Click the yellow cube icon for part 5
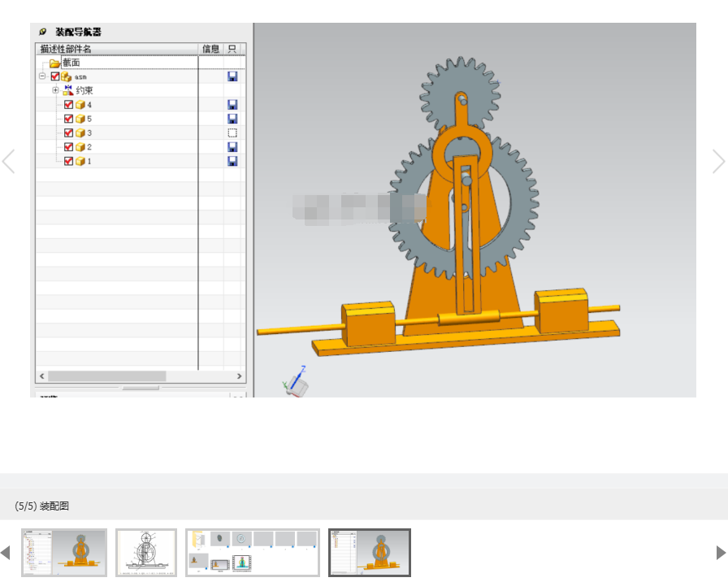The width and height of the screenshot is (728, 582). pos(80,119)
